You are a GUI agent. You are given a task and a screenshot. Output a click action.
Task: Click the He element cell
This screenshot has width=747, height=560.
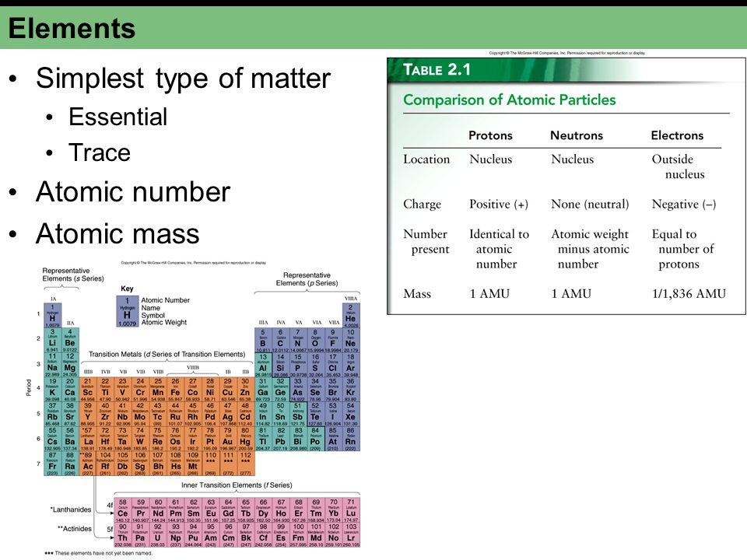(351, 315)
